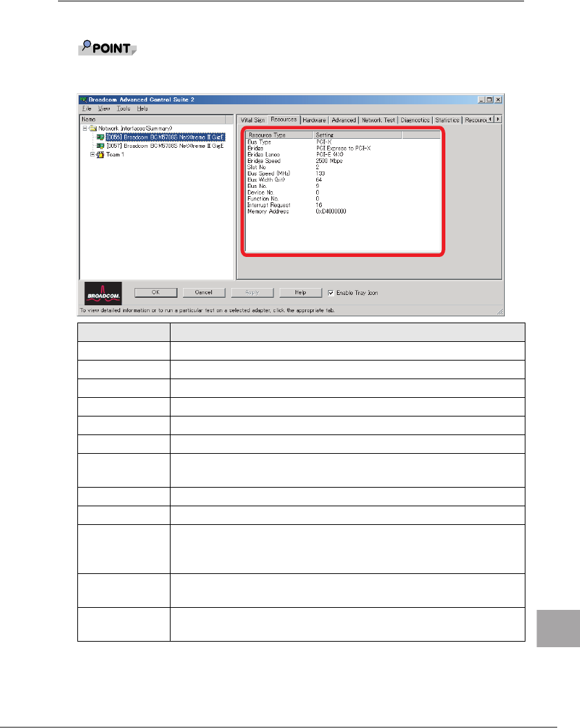Open the File menu
The width and height of the screenshot is (580, 728).
(x=87, y=108)
